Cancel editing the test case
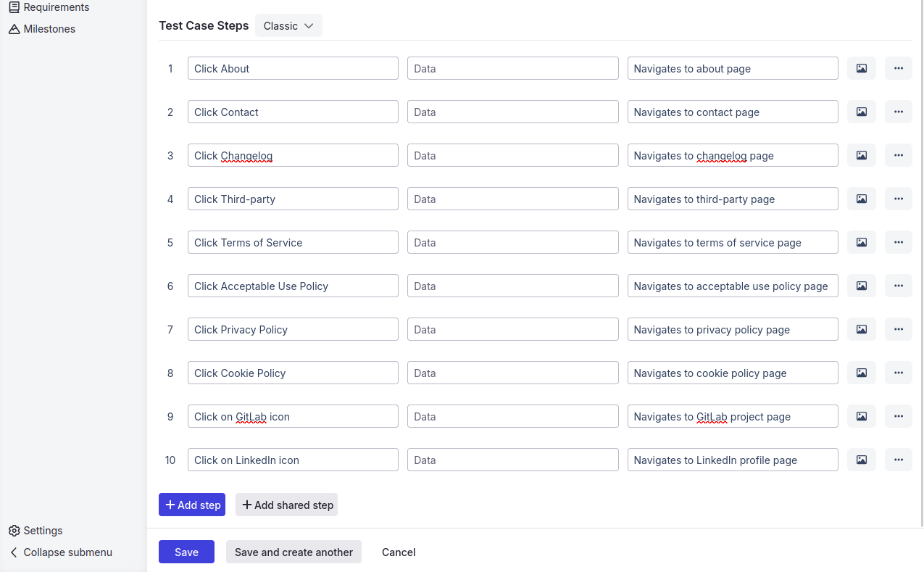The image size is (924, 572). pos(399,552)
